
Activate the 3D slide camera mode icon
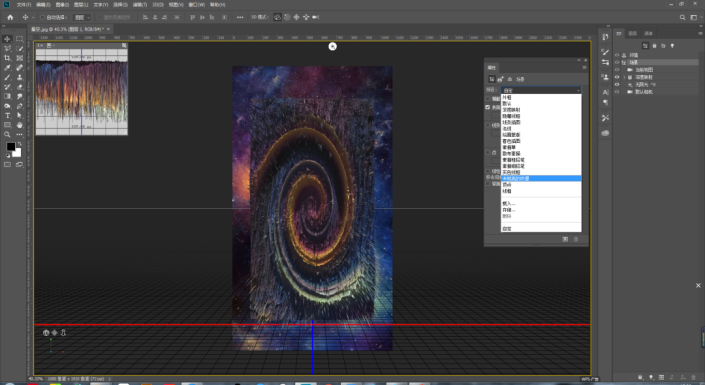click(x=306, y=17)
